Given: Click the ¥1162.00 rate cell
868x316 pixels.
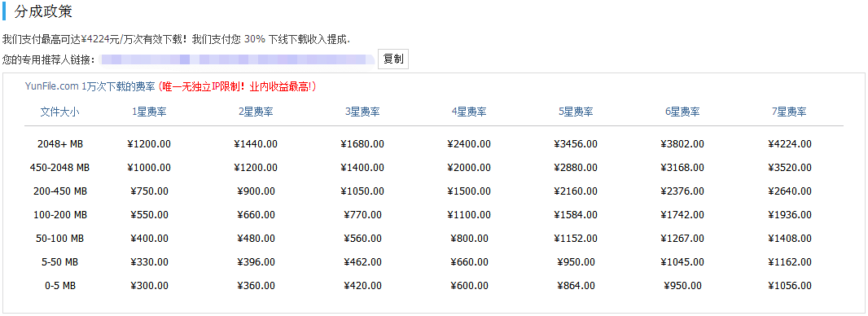Looking at the screenshot, I should tap(789, 262).
